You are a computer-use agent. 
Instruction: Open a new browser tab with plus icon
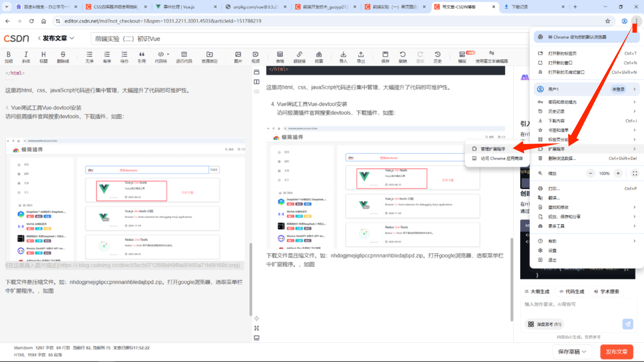tap(575, 7)
